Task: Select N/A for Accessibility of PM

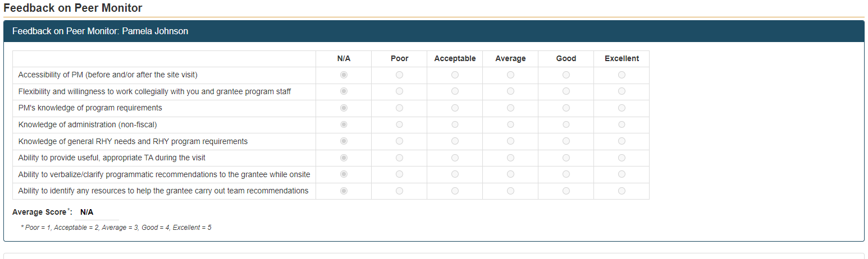Action: coord(344,75)
